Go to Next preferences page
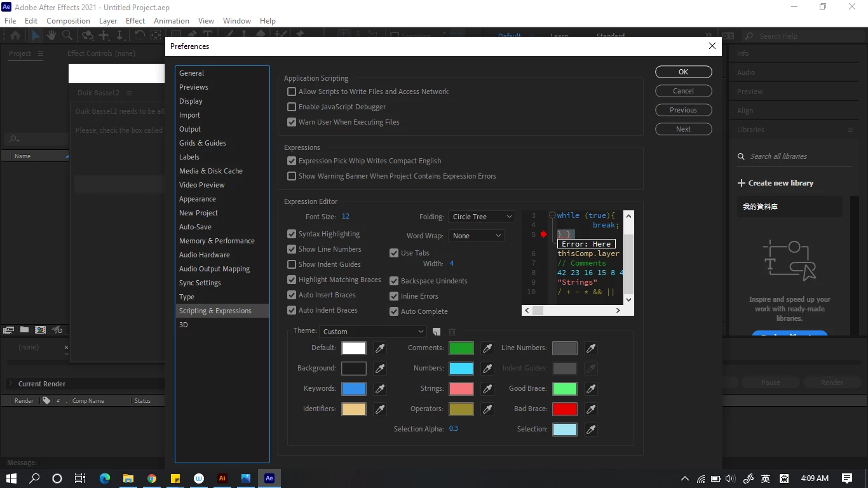 pos(684,129)
